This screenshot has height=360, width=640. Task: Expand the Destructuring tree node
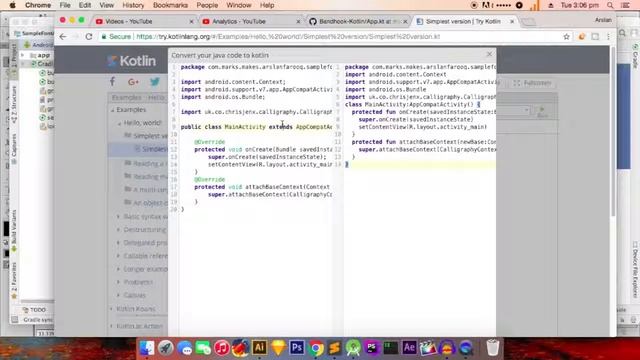[x=118, y=229]
